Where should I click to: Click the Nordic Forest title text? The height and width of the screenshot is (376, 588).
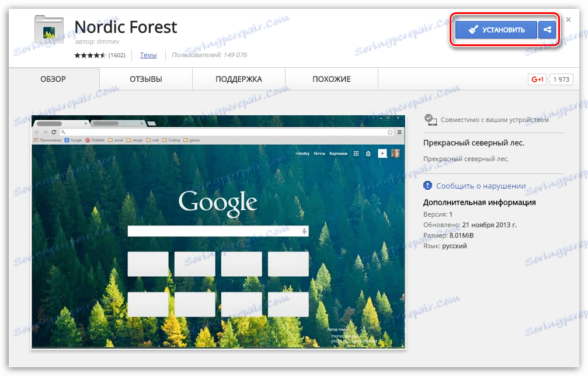126,27
